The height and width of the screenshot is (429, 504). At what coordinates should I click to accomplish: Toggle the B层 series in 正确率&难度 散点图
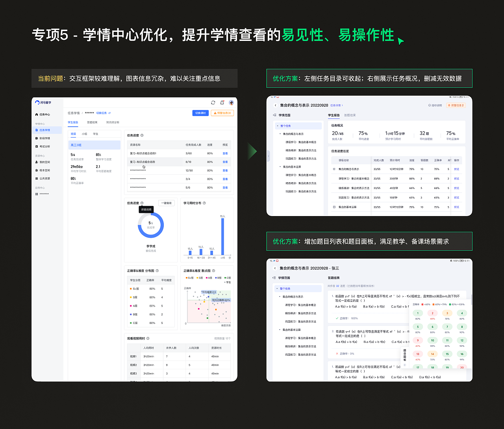click(218, 277)
